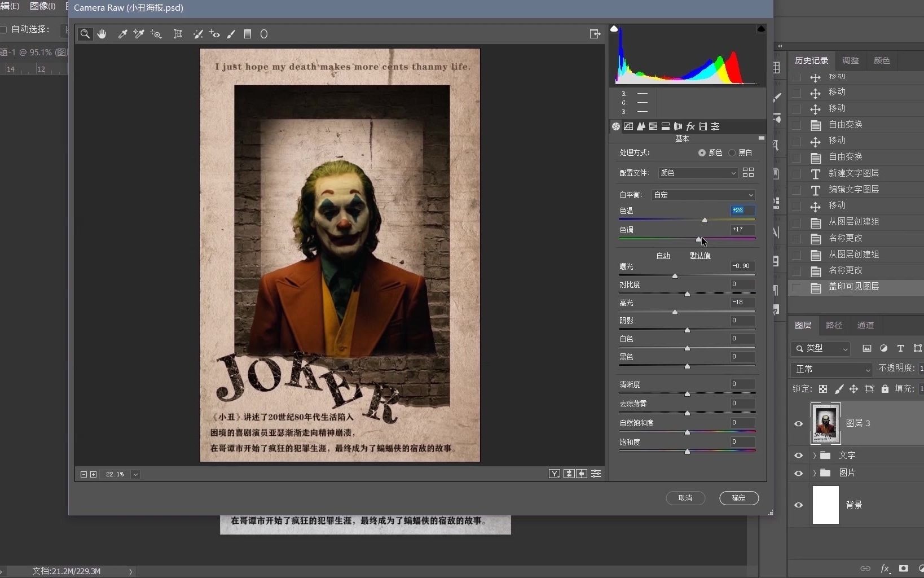Open the zoom level dropdown at 22.1%

pyautogui.click(x=135, y=475)
